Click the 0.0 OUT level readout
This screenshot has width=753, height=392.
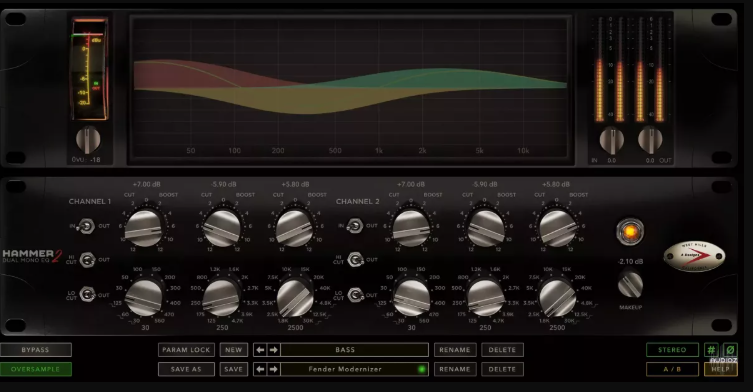(658, 160)
